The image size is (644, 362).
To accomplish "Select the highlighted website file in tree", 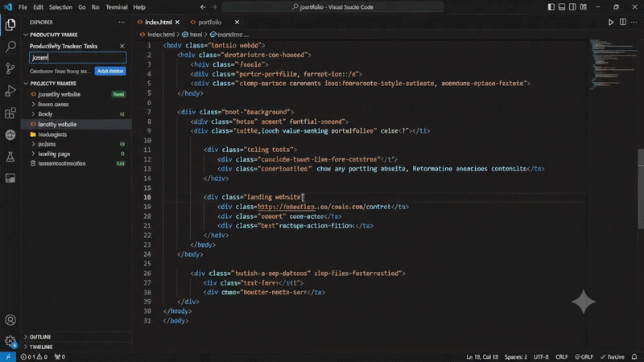I will [76, 125].
